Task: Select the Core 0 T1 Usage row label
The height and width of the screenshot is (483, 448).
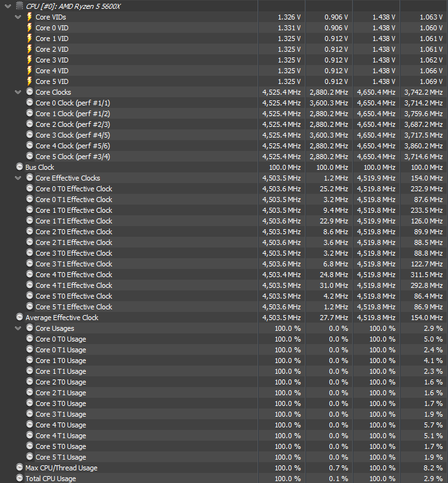Action: coord(61,350)
